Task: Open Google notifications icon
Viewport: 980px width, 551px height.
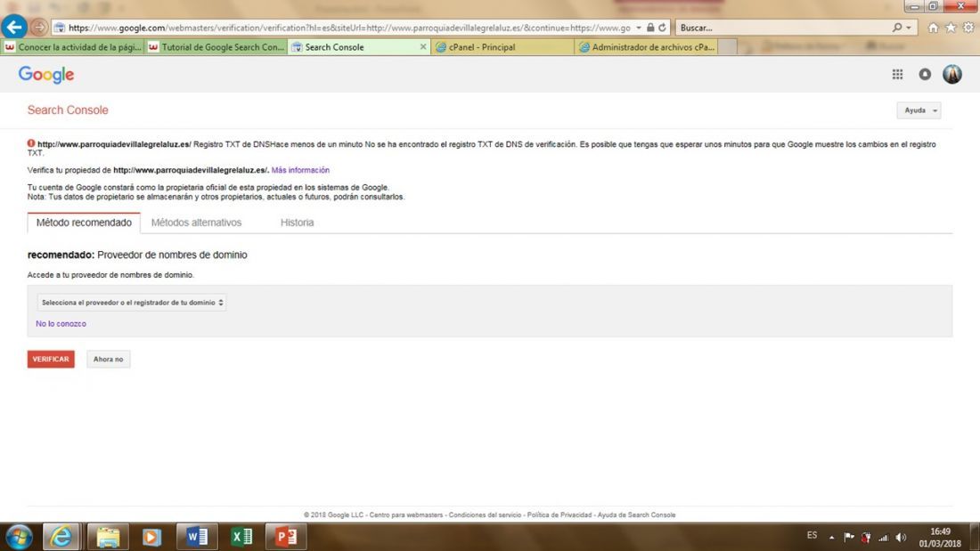Action: [x=925, y=75]
